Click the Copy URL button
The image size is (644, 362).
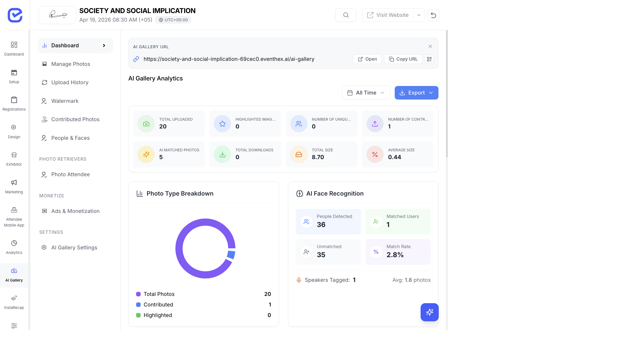[403, 59]
